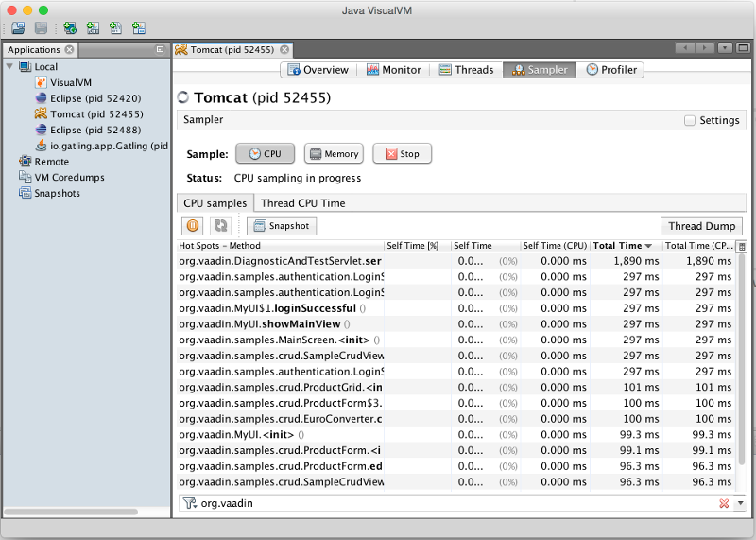Collapse the Local tree node

9,66
